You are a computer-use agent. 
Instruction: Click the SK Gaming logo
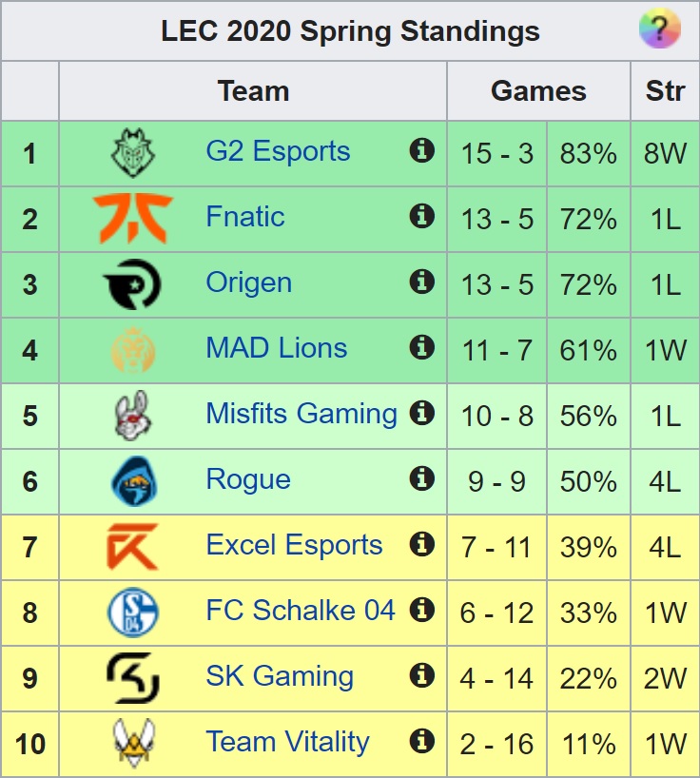(133, 678)
